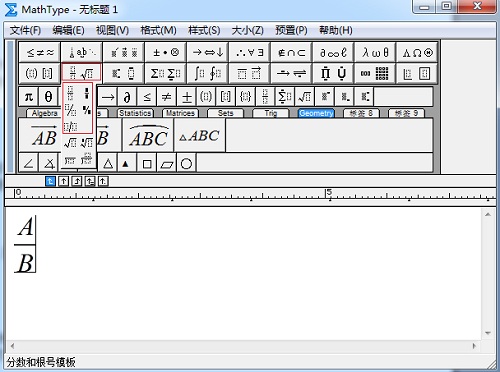Open the summation templates palette
This screenshot has height=372, width=500.
[166, 73]
